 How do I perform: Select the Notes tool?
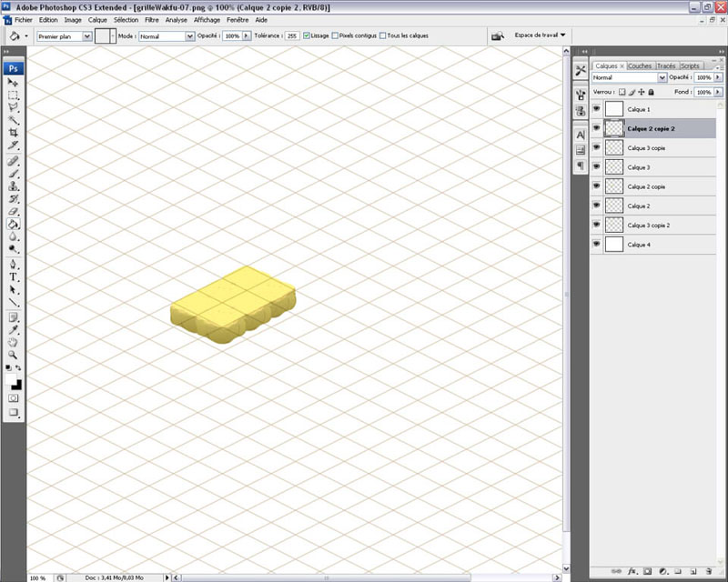(x=13, y=318)
